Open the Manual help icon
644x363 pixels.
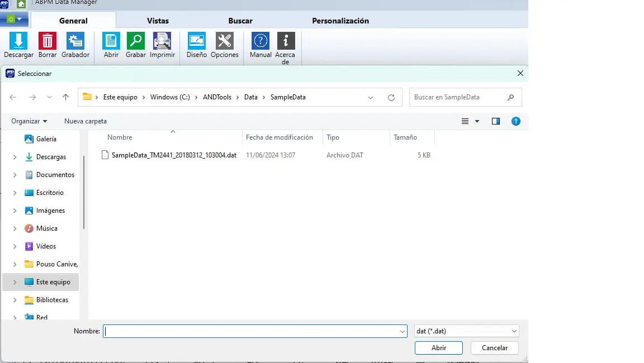point(261,41)
